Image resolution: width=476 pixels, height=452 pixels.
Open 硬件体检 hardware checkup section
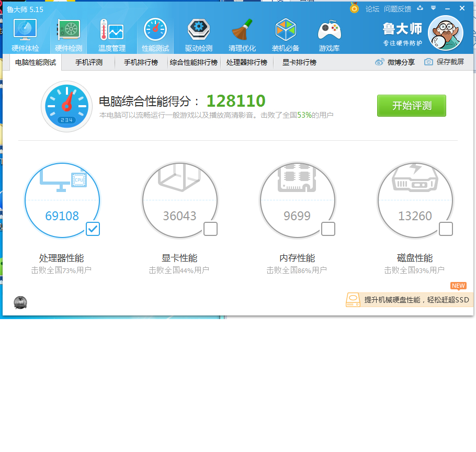pos(25,35)
